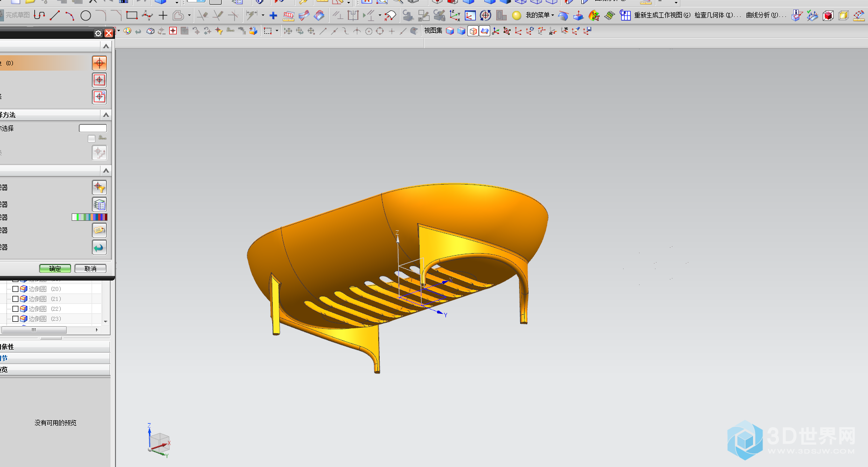Open the 我的菜单 dropdown

(540, 15)
